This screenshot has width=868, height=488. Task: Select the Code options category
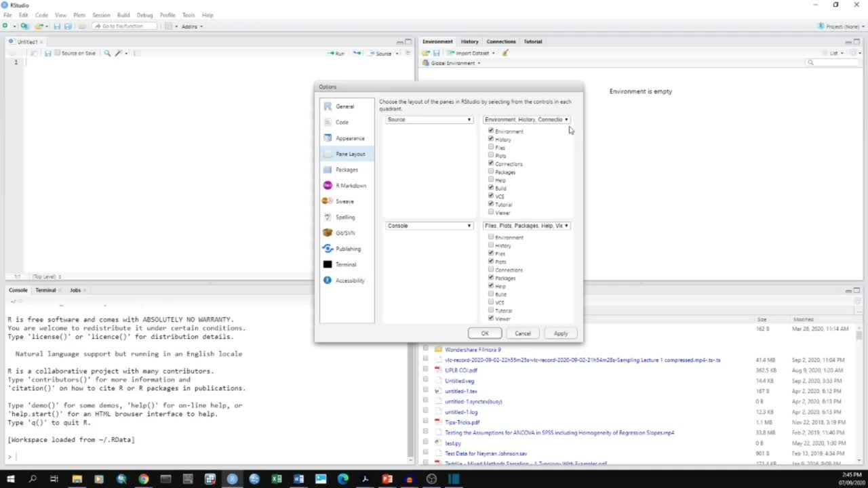pyautogui.click(x=347, y=122)
